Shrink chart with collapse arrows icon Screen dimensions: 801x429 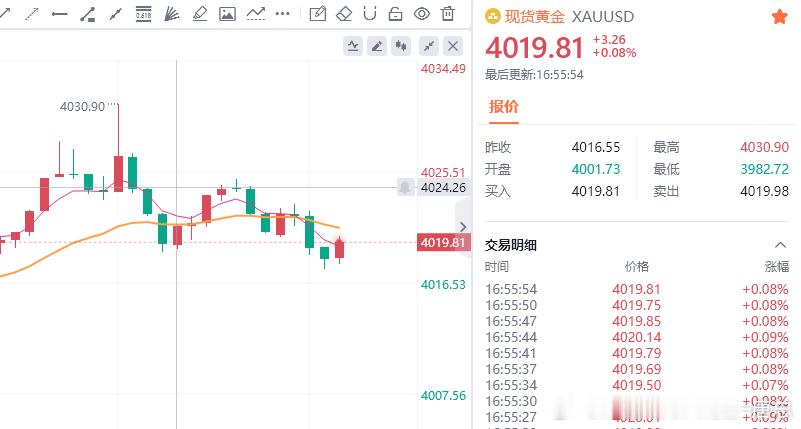[429, 46]
